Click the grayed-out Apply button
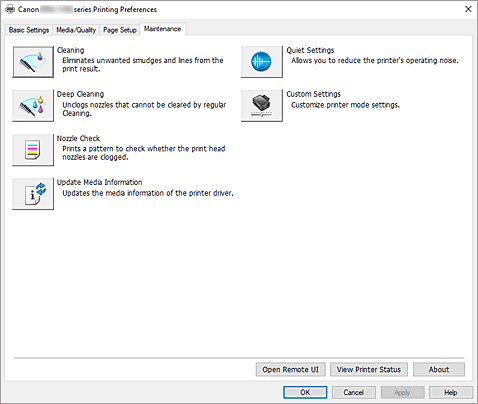Viewport: 478px width, 404px height. click(402, 392)
